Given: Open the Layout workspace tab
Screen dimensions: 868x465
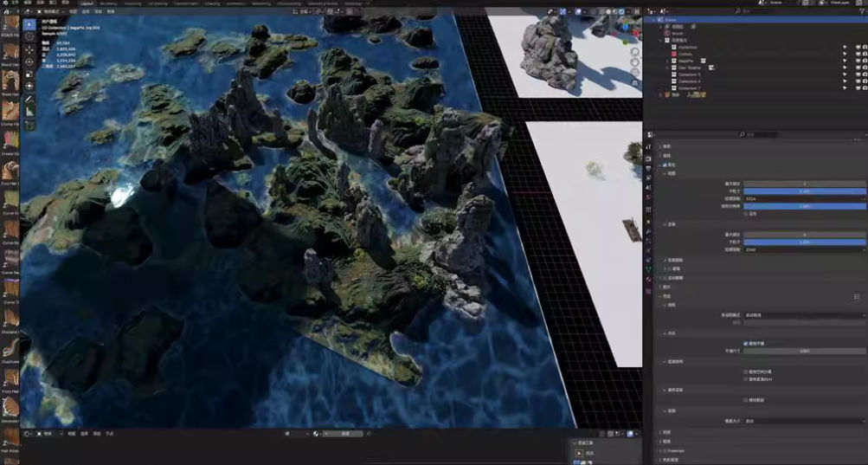Looking at the screenshot, I should coord(87,3).
